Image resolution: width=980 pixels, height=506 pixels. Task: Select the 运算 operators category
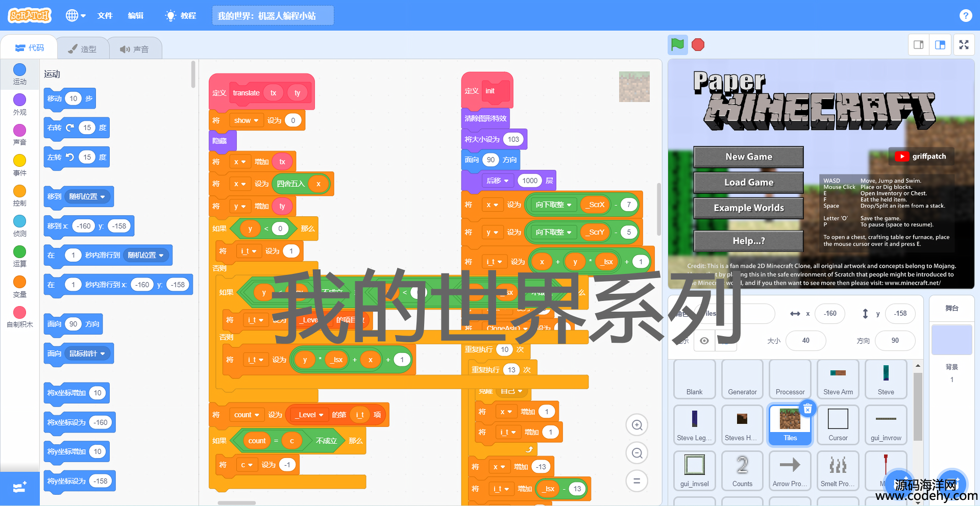pos(19,256)
